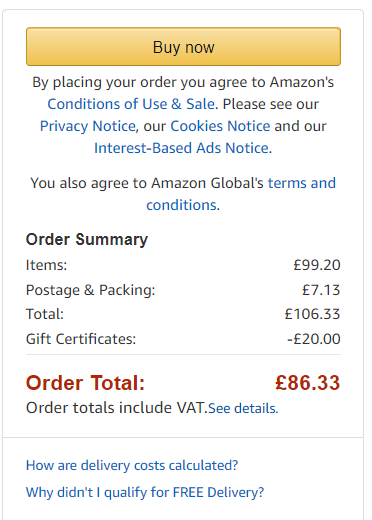372x520 pixels.
Task: Open Why didn't I qualify for FREE Delivery
Action: [x=145, y=492]
